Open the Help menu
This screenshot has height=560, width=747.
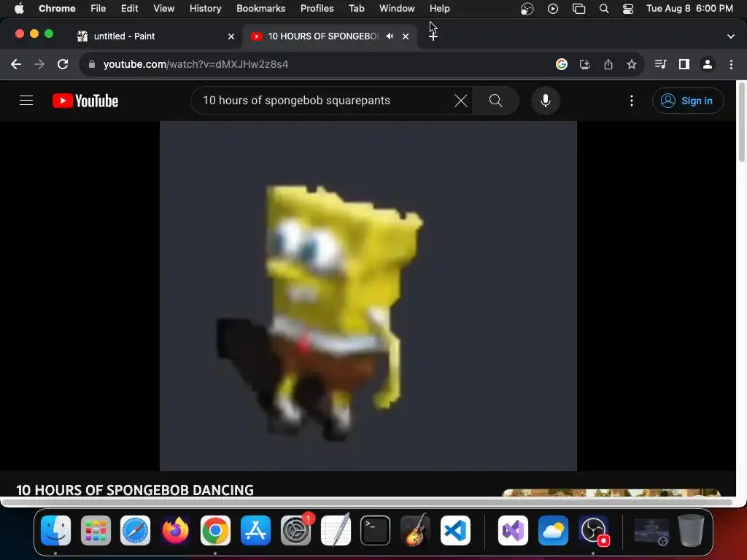(x=439, y=9)
